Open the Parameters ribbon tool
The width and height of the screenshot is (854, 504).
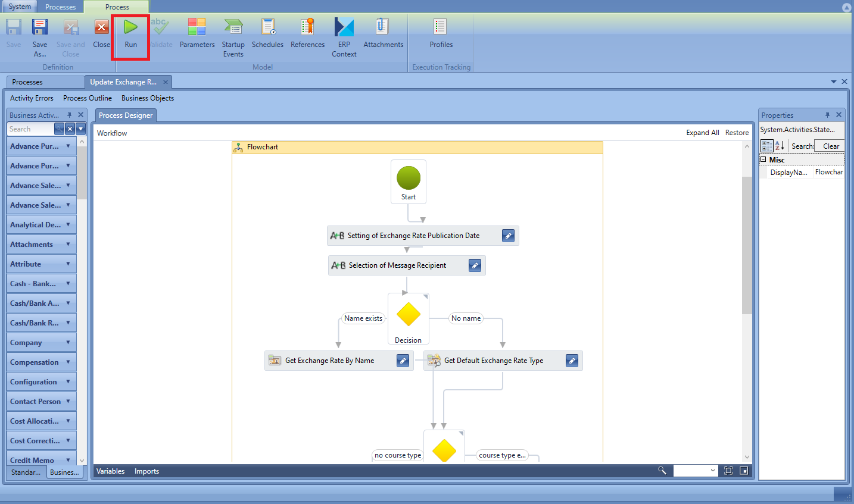[x=197, y=27]
